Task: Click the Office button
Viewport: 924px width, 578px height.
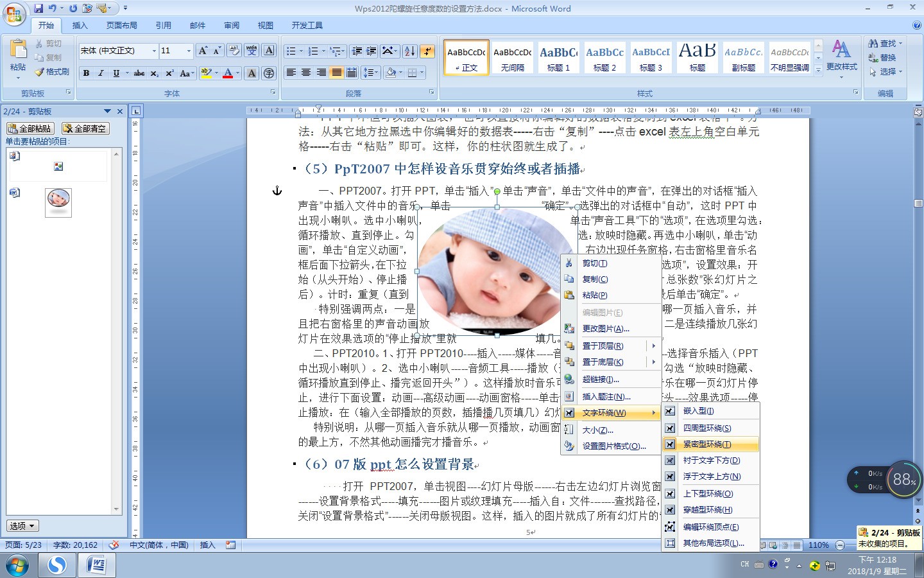Action: coord(14,13)
